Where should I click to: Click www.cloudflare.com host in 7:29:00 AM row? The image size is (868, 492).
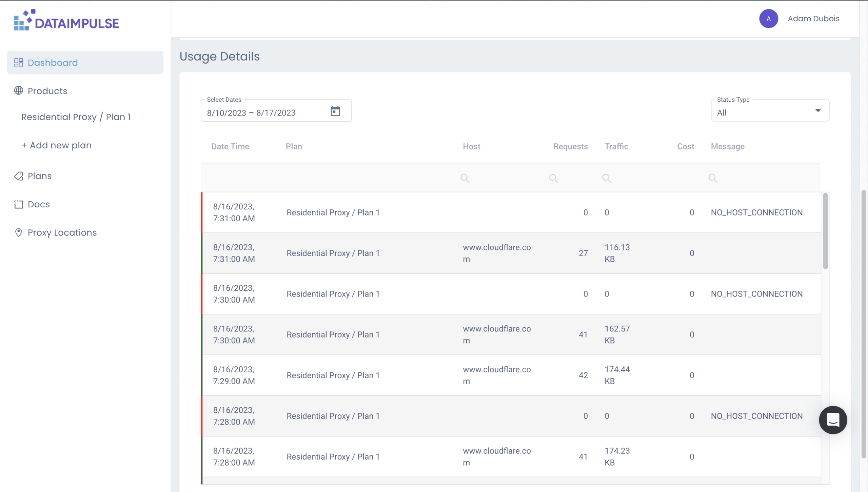[x=497, y=375]
